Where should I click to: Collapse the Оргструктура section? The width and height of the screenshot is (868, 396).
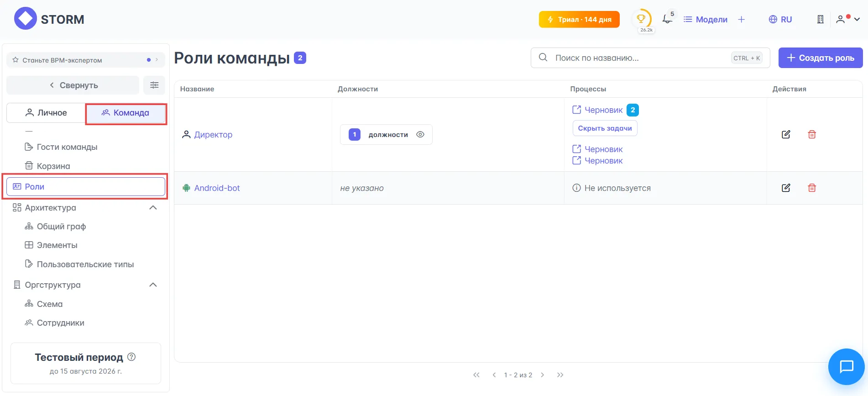153,285
